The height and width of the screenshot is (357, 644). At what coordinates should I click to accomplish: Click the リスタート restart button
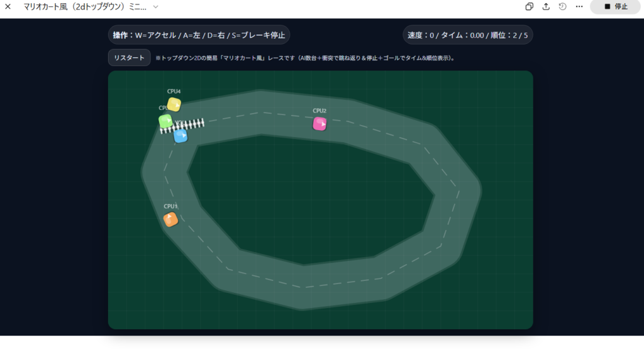pyautogui.click(x=129, y=58)
